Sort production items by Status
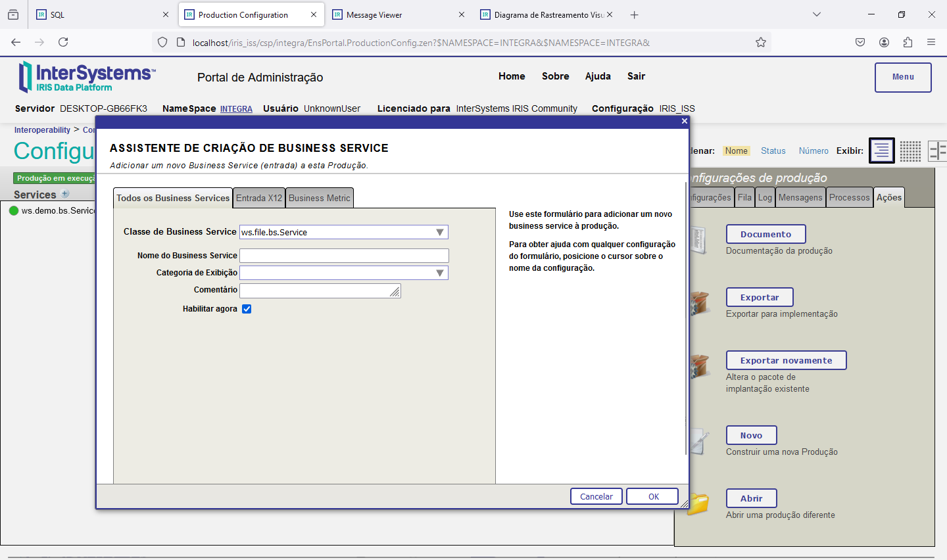Screen dimensions: 947x560 point(773,151)
